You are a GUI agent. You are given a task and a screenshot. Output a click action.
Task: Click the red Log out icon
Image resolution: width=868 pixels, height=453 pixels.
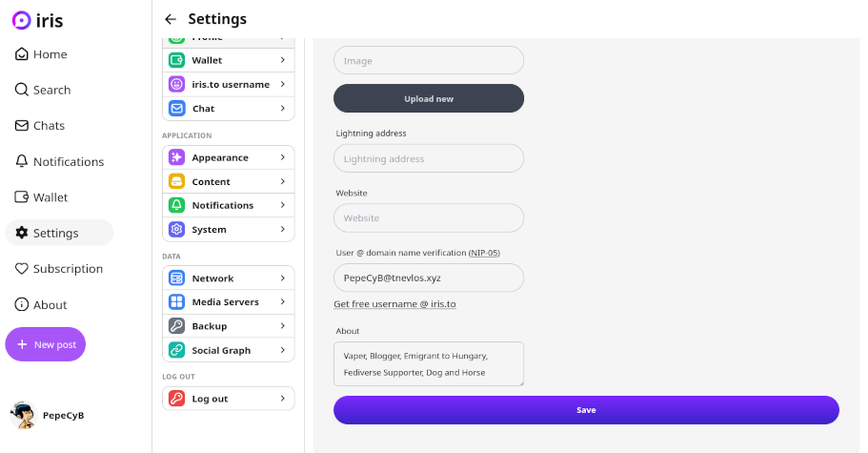[x=176, y=399]
